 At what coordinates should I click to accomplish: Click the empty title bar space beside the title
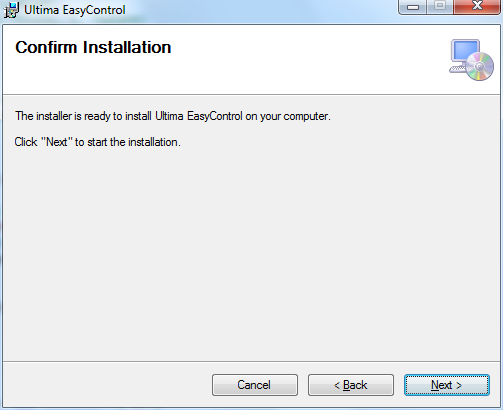(x=260, y=10)
